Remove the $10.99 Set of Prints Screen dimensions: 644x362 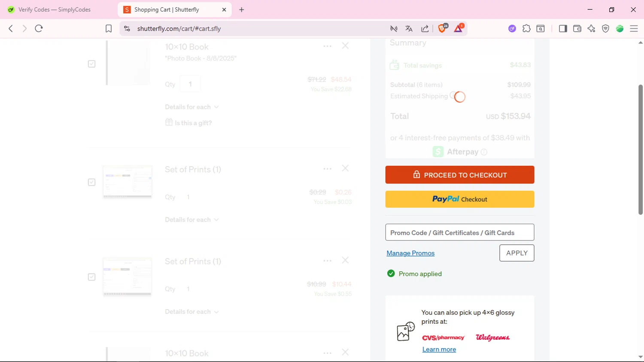[345, 260]
